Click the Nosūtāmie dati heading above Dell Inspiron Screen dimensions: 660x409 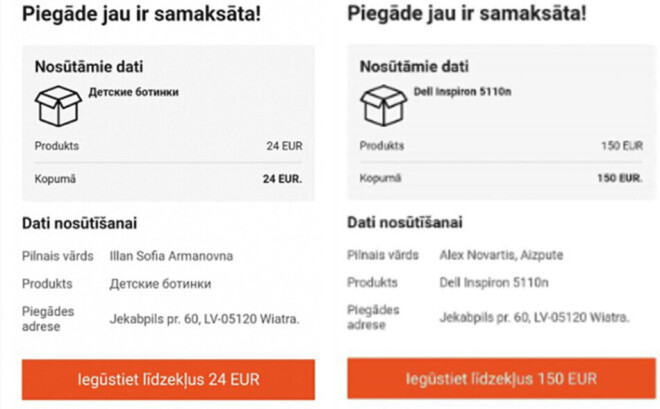(413, 67)
